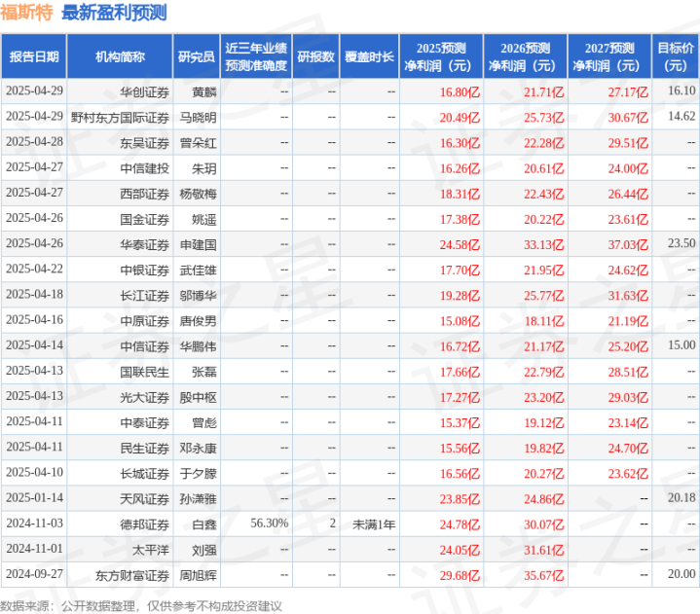The width and height of the screenshot is (700, 614).
Task: Click the 最新盈利预测 heading
Action: click(114, 13)
